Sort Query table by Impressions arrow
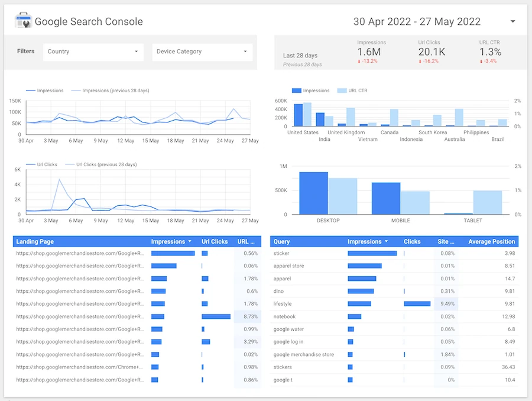 click(x=386, y=241)
